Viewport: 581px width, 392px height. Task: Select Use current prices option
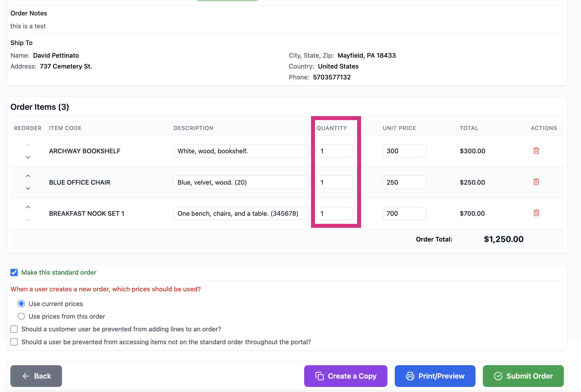point(22,303)
